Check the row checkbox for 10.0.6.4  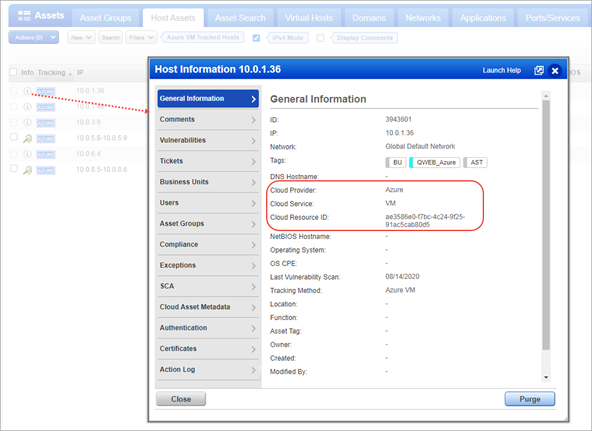[x=14, y=154]
